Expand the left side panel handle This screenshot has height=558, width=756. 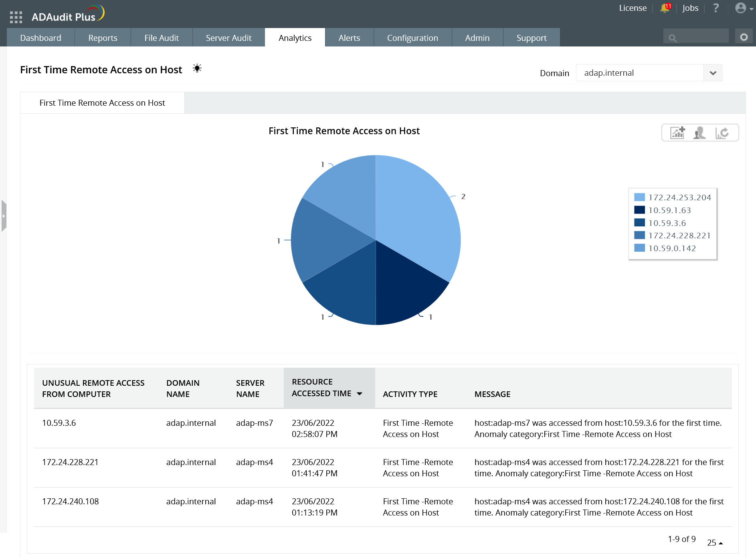pos(4,216)
